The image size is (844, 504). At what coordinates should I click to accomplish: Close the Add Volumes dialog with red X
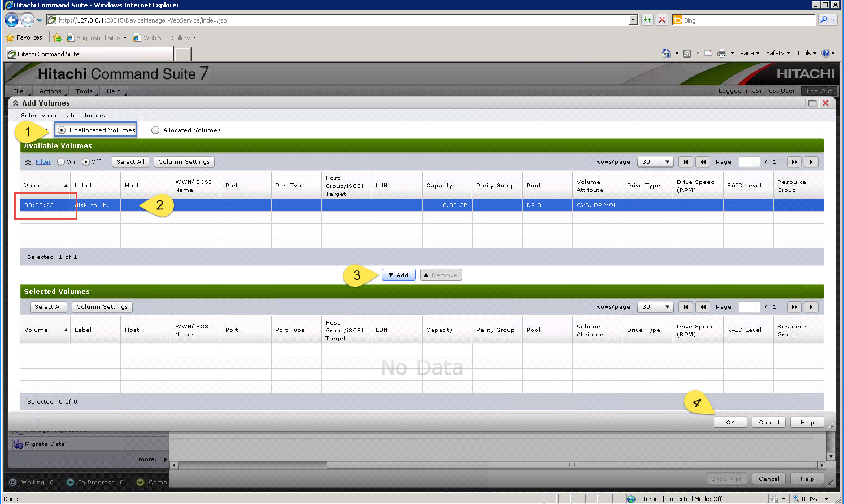pos(825,103)
